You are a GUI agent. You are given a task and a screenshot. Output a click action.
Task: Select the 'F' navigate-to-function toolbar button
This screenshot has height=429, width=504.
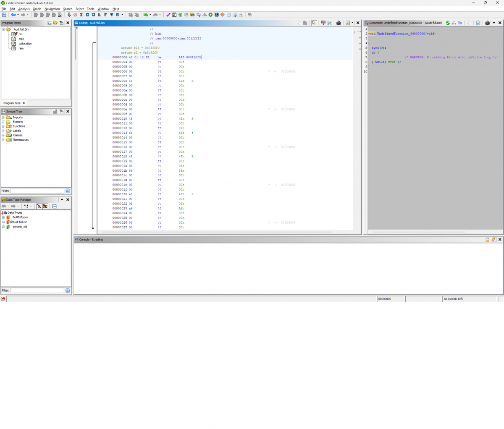105,15
